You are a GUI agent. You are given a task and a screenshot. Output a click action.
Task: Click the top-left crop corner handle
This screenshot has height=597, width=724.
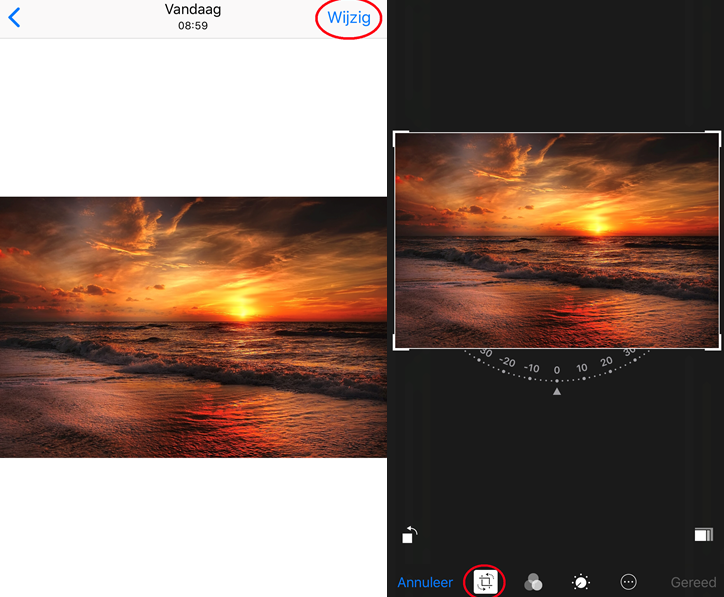pos(398,137)
